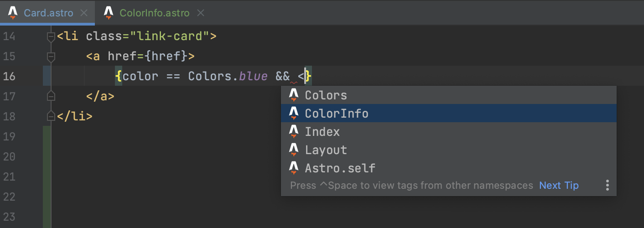Close the ColorInfo.astro tab
644x228 pixels.
coord(199,13)
